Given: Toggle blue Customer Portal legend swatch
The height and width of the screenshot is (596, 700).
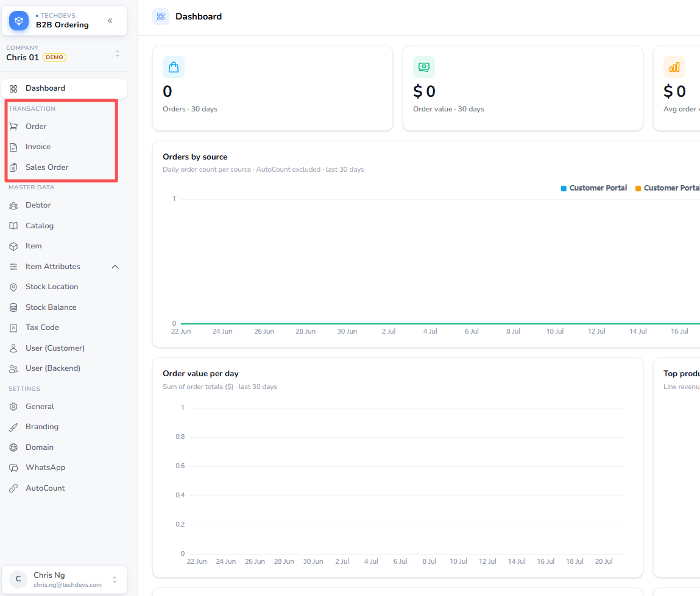Looking at the screenshot, I should click(x=564, y=188).
